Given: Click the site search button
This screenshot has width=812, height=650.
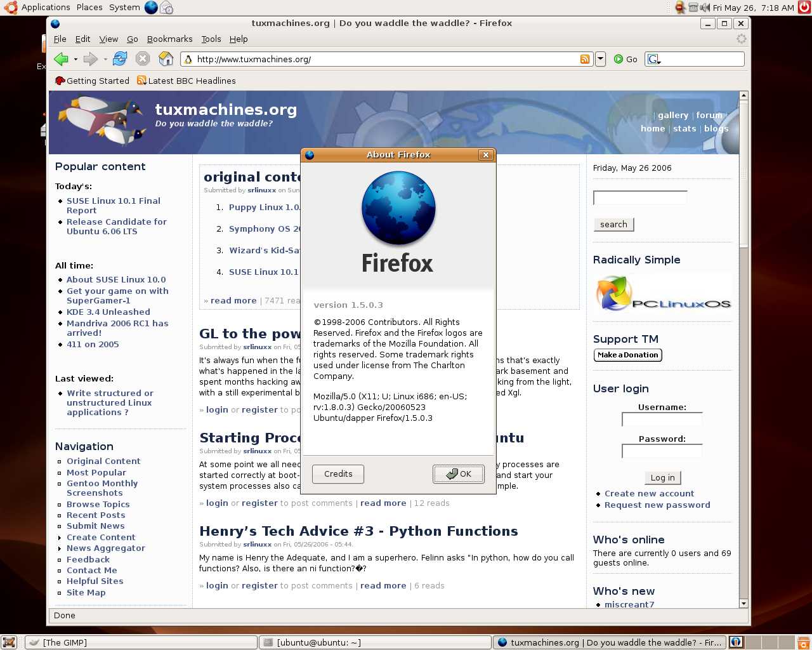Looking at the screenshot, I should [x=613, y=224].
